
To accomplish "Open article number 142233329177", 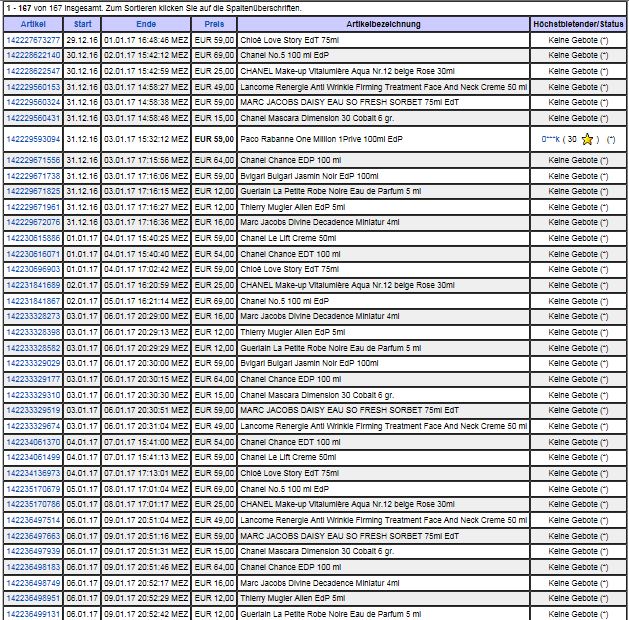I will pyautogui.click(x=33, y=379).
